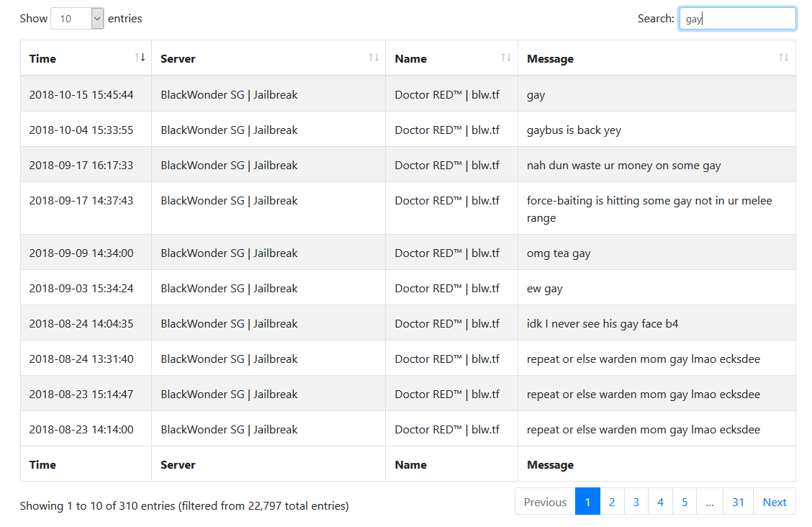
Task: Click timestamp 2018-08-24 13:31:40
Action: (x=81, y=359)
